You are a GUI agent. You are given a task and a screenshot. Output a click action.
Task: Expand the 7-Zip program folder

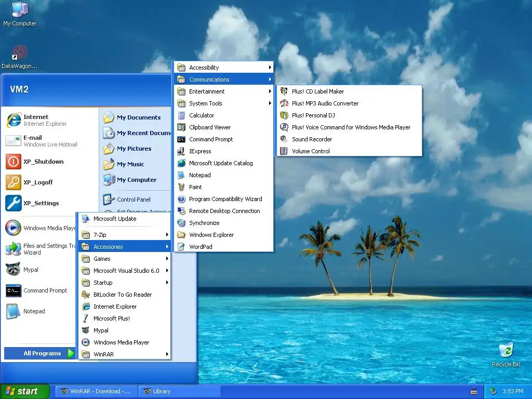coord(125,234)
